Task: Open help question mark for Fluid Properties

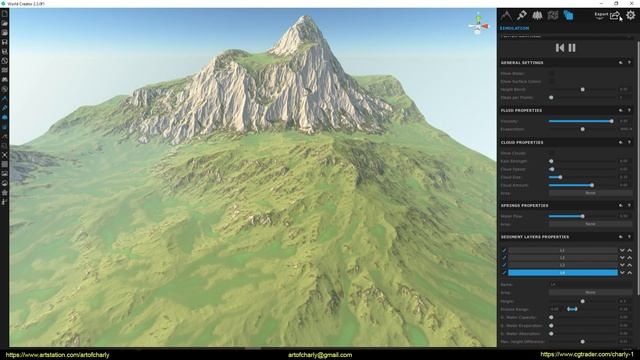Action: click(x=629, y=111)
